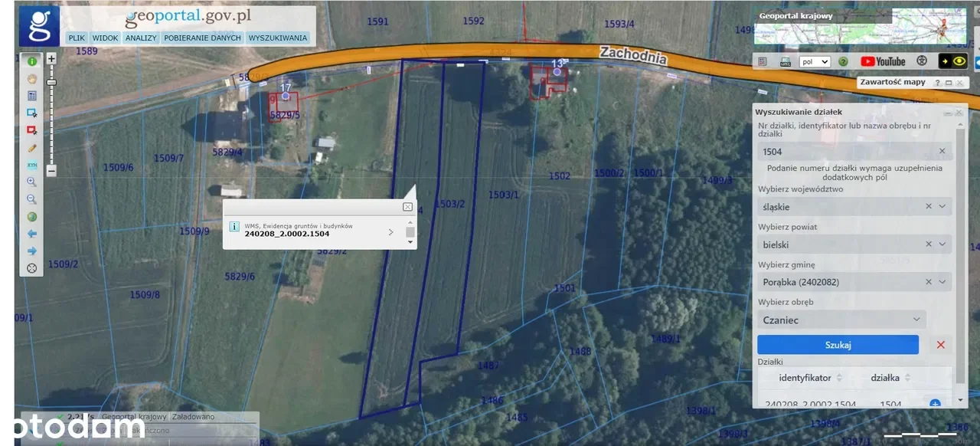Image resolution: width=980 pixels, height=446 pixels.
Task: Open the language dropdown showing pol
Action: pyautogui.click(x=815, y=61)
